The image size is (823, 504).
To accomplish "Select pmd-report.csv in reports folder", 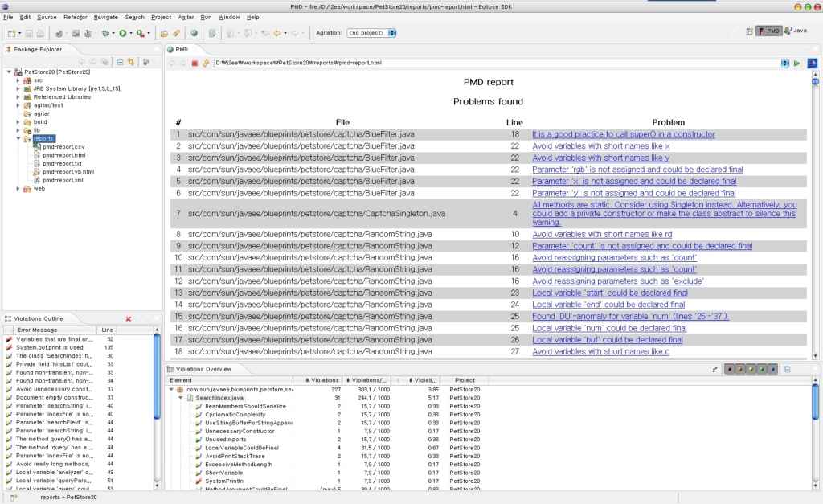I will click(x=63, y=147).
